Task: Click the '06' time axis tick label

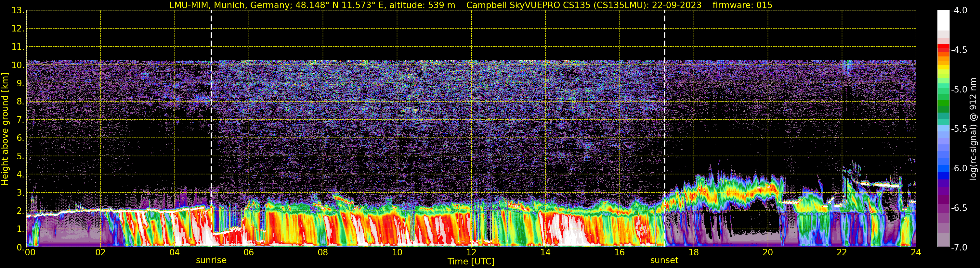Action: pos(249,252)
